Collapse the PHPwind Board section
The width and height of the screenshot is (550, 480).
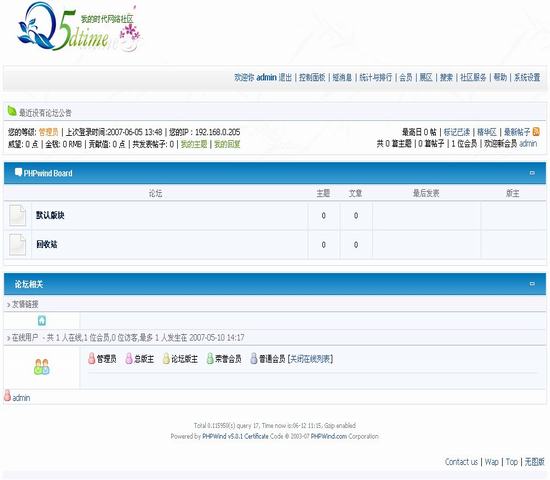tap(532, 173)
